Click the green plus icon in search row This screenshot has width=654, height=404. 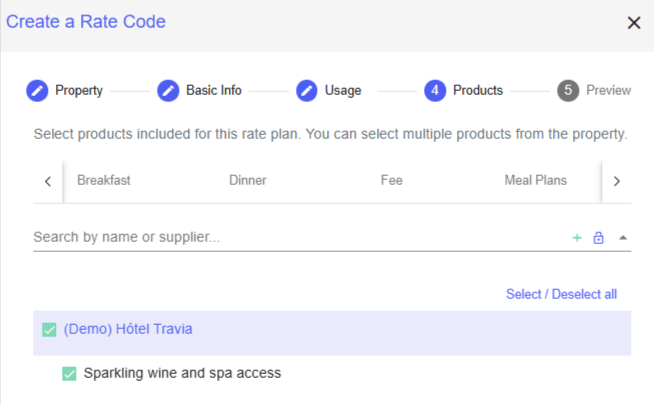click(x=577, y=238)
